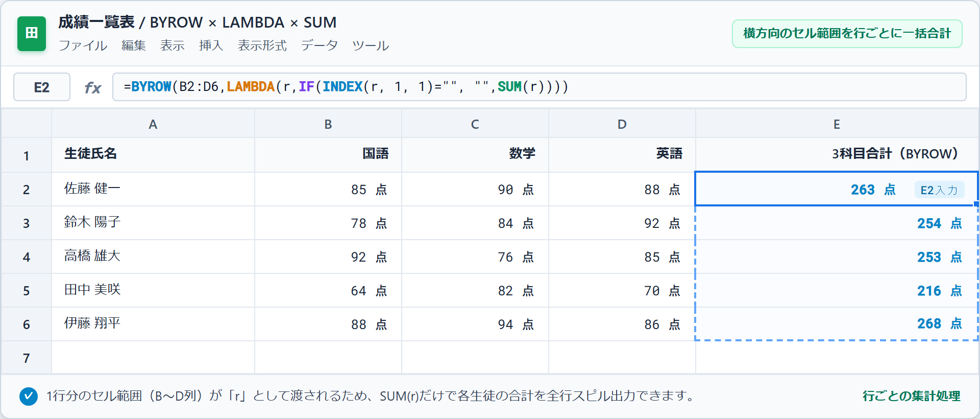The height and width of the screenshot is (419, 980).
Task: Click 田中 美咲's 英語 score 70 点
Action: pos(622,290)
